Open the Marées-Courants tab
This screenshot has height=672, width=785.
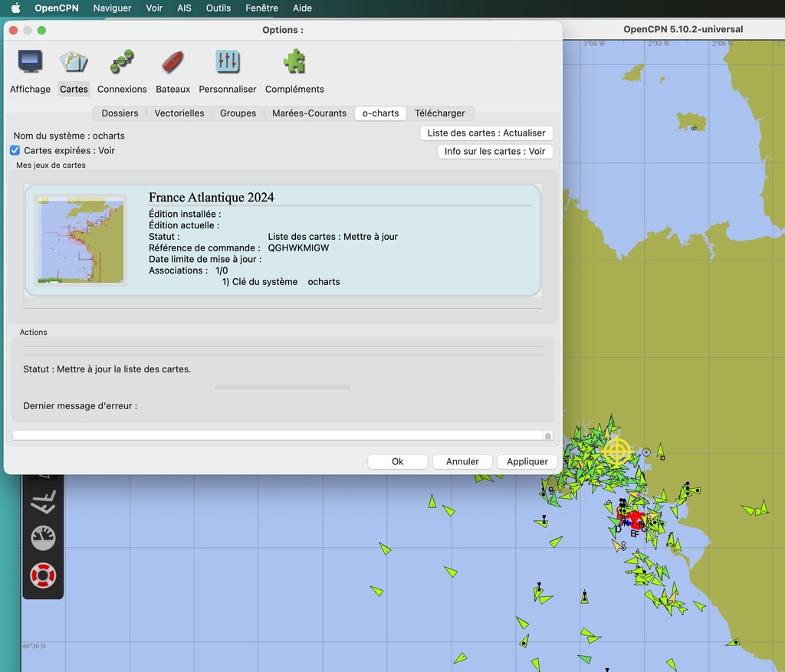point(309,113)
